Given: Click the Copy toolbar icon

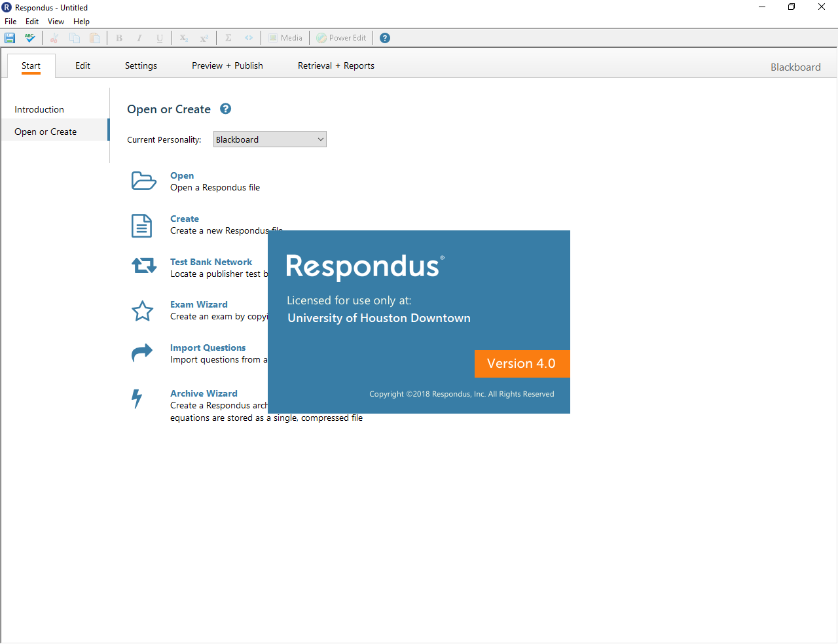Looking at the screenshot, I should click(x=75, y=38).
